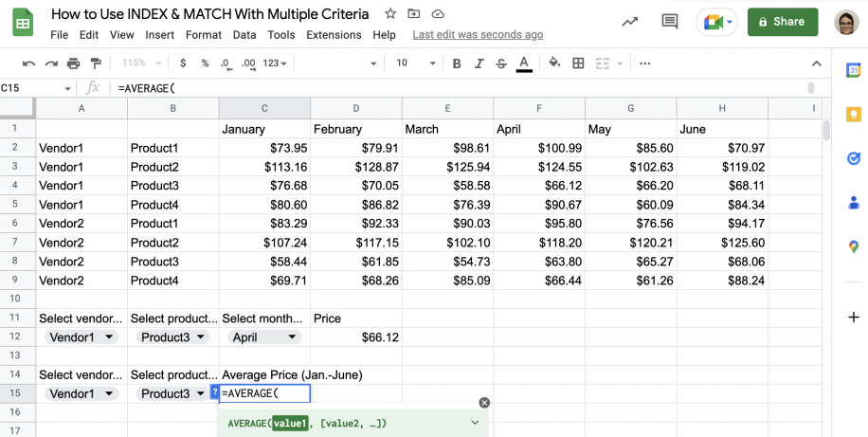Toggle bold formatting
868x437 pixels.
coord(457,64)
